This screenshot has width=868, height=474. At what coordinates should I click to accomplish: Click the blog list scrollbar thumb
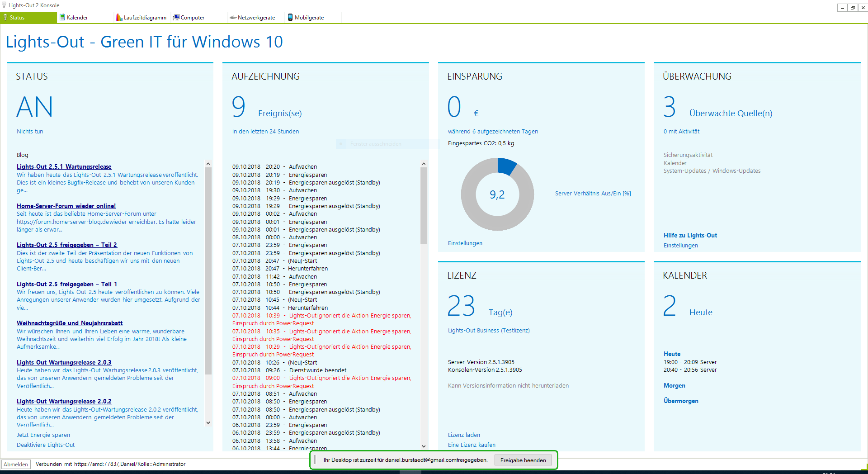point(208,270)
